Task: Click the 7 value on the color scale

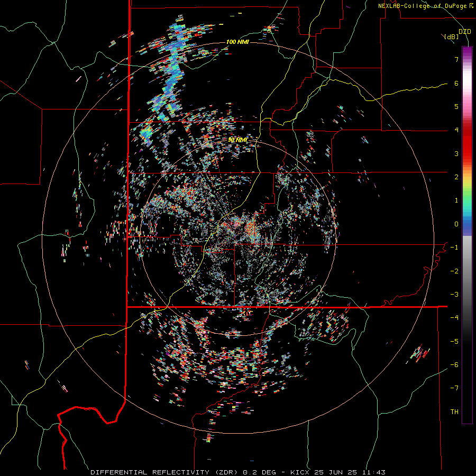Action: 456,59
